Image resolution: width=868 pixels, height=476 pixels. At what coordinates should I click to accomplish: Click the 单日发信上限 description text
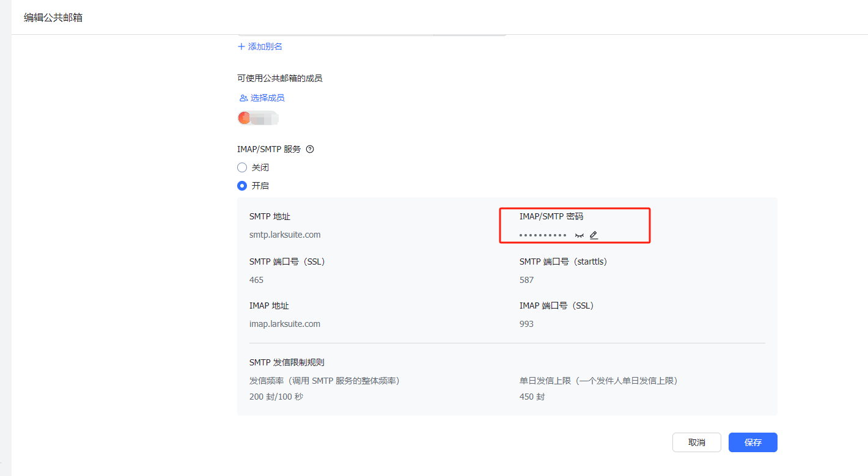(x=600, y=381)
